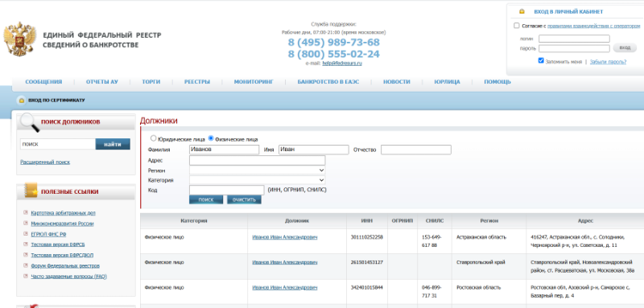Click the Russian coat of arms logo
The width and height of the screenshot is (644, 308).
click(19, 39)
